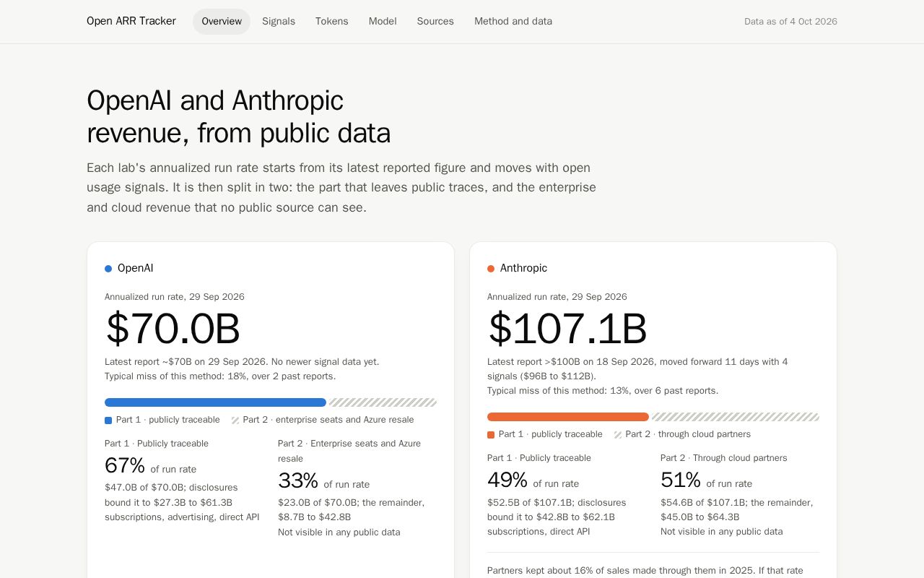Click "Typical miss of this method: 18%" line
The height and width of the screenshot is (578, 924).
(220, 376)
